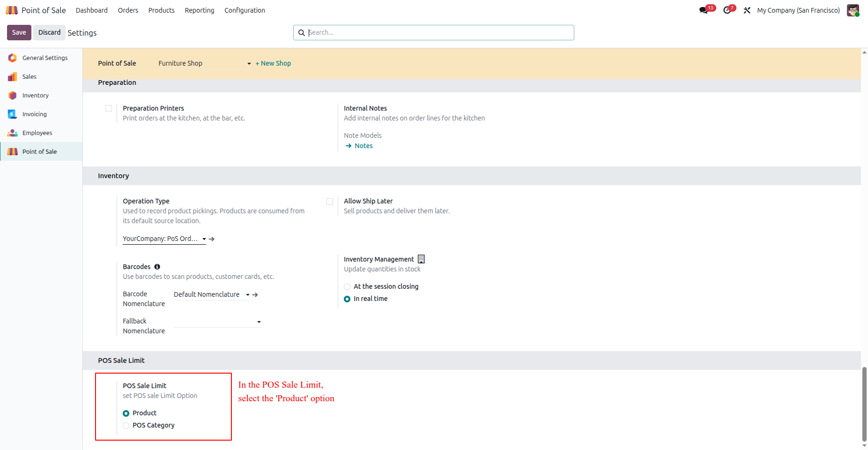
Task: Click the Barcodes info icon
Action: [x=157, y=267]
